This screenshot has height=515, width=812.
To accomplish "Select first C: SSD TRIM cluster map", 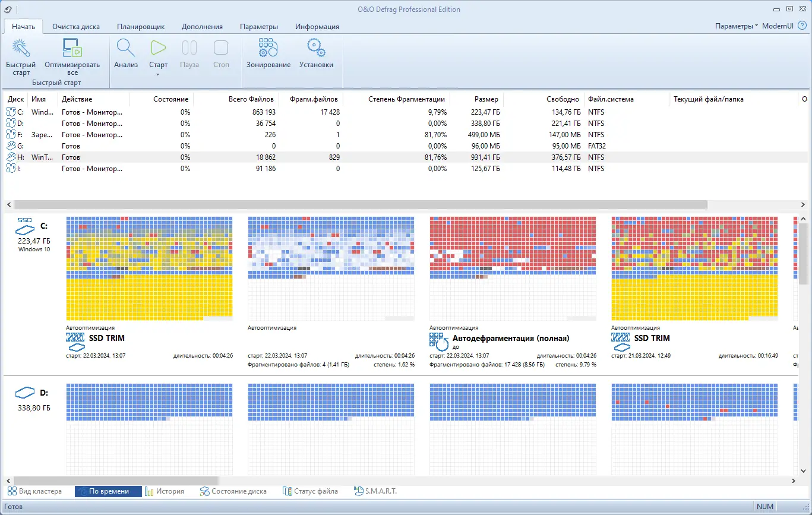I will click(149, 268).
